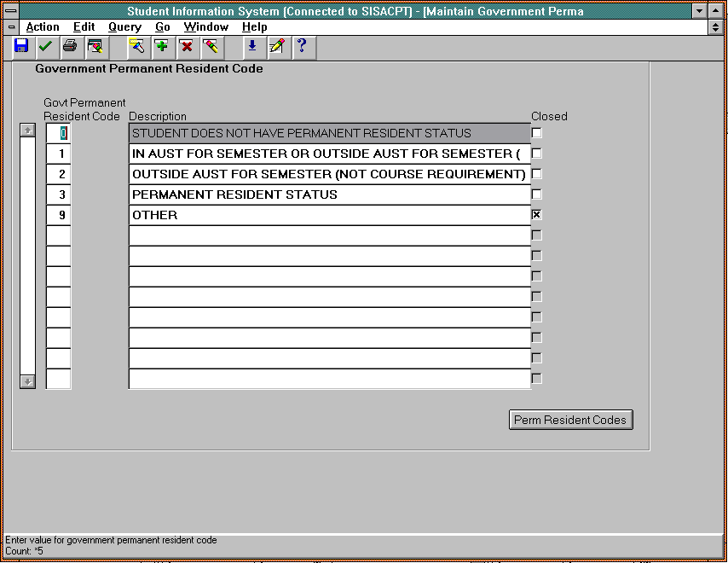Open the document window control menu box
The width and height of the screenshot is (728, 563).
tap(11, 27)
